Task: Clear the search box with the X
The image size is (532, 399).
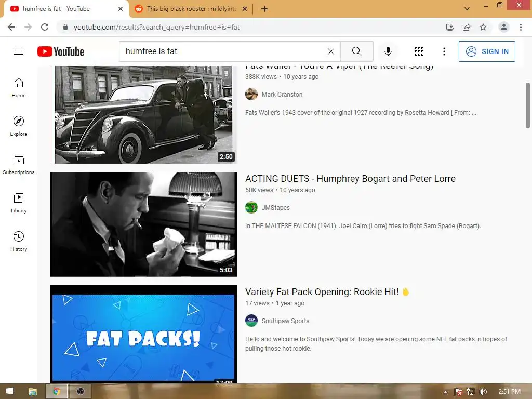Action: [331, 51]
